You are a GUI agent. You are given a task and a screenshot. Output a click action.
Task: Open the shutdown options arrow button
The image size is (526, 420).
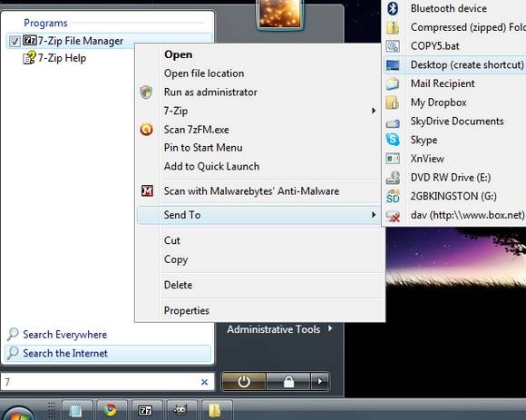320,381
